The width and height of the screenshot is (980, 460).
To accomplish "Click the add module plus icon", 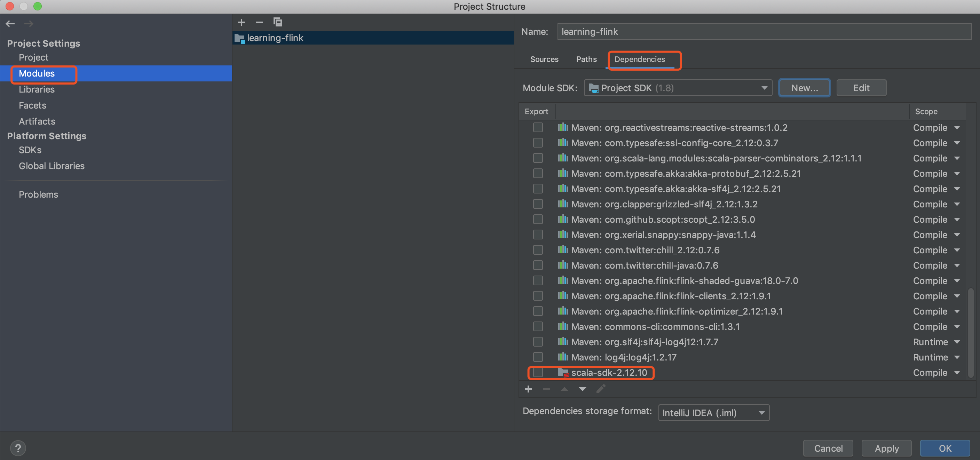I will coord(241,23).
